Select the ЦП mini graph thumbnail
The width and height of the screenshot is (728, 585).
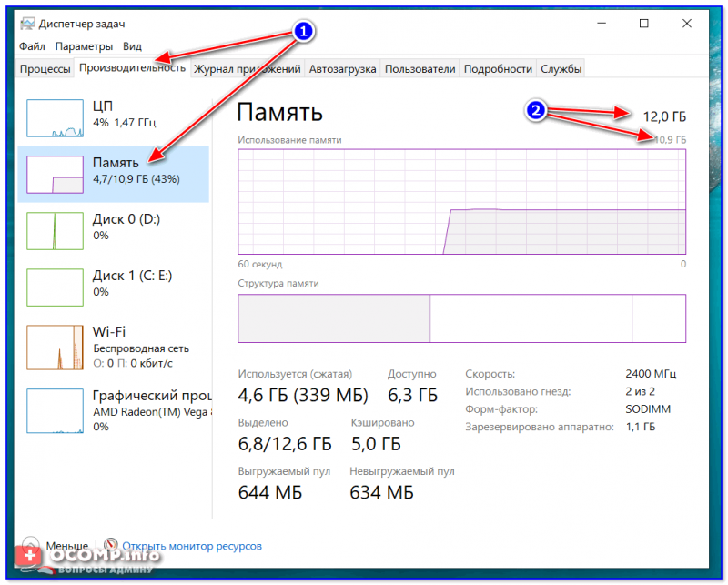click(55, 118)
